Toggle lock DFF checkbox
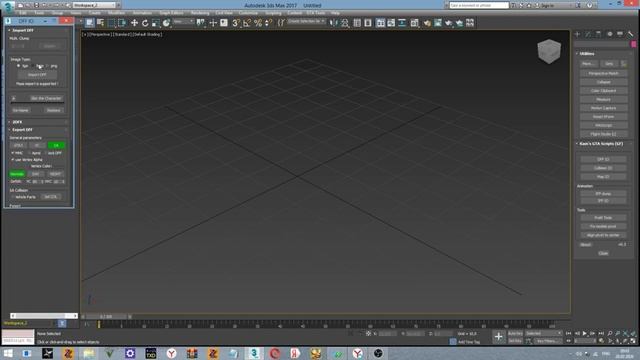This screenshot has width=640, height=360. coord(46,153)
